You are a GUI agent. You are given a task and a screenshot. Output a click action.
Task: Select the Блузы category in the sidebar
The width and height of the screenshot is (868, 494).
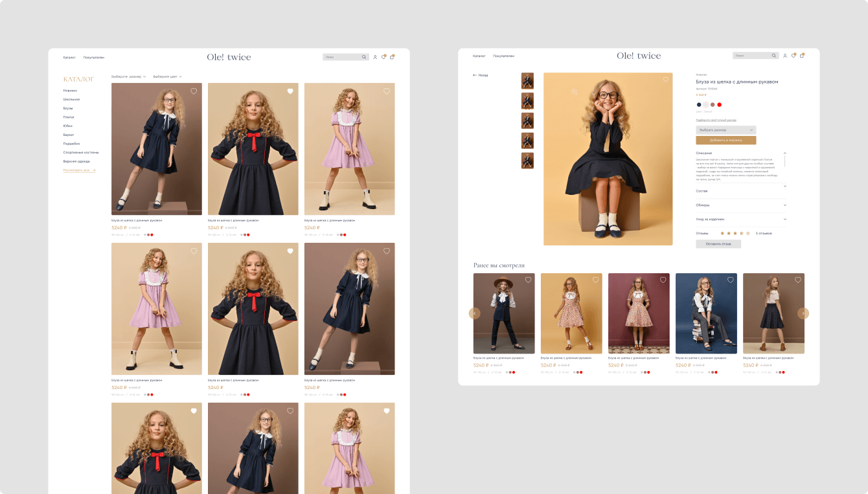(68, 108)
